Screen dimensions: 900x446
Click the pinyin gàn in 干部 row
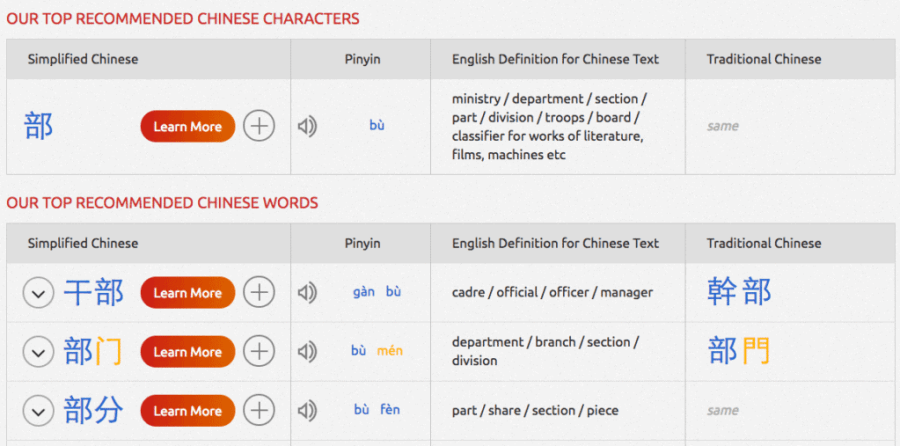[364, 292]
